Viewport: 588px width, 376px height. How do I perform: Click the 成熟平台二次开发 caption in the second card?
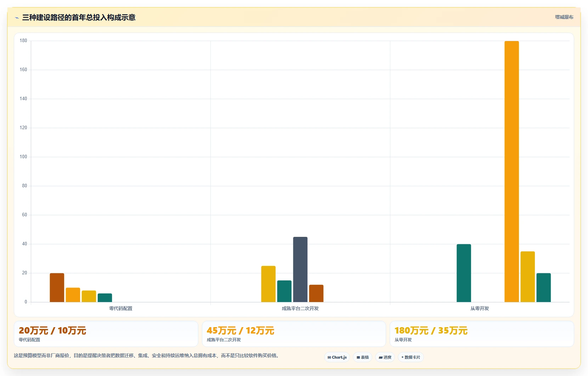point(224,340)
